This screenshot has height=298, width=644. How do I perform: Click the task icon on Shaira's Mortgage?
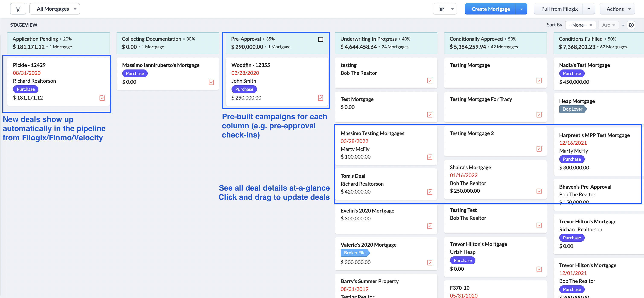(539, 191)
